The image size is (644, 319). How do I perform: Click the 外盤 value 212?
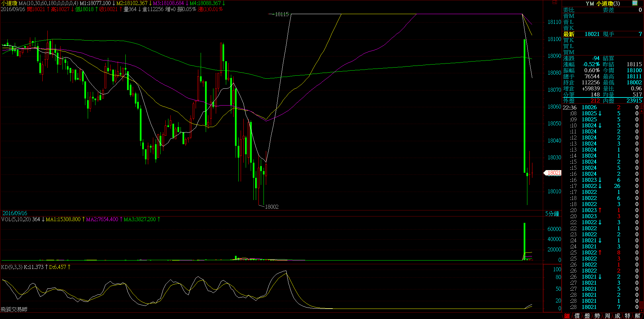click(595, 101)
